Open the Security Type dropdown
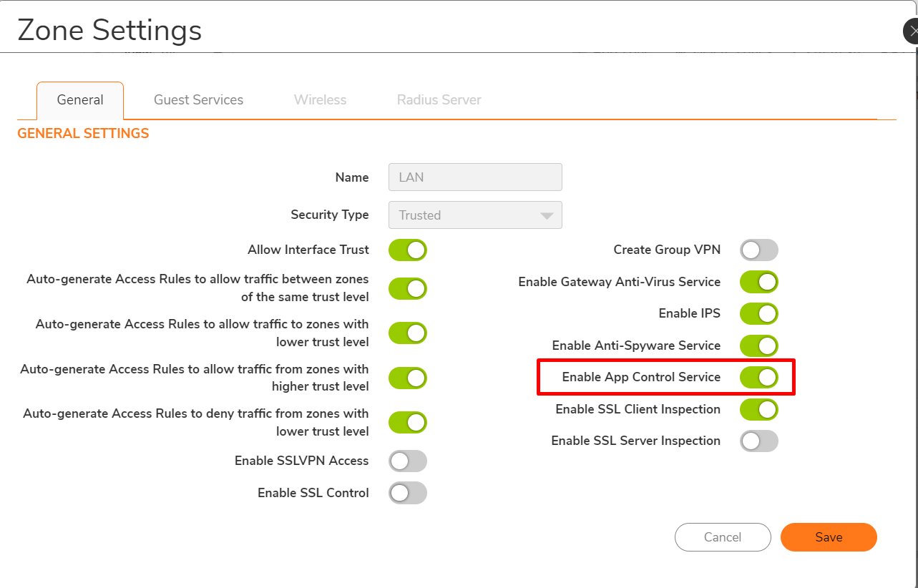The height and width of the screenshot is (588, 918). [475, 215]
